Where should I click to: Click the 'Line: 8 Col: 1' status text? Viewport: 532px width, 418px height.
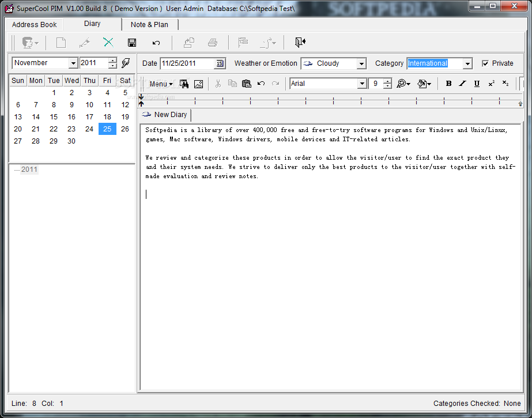coord(37,404)
